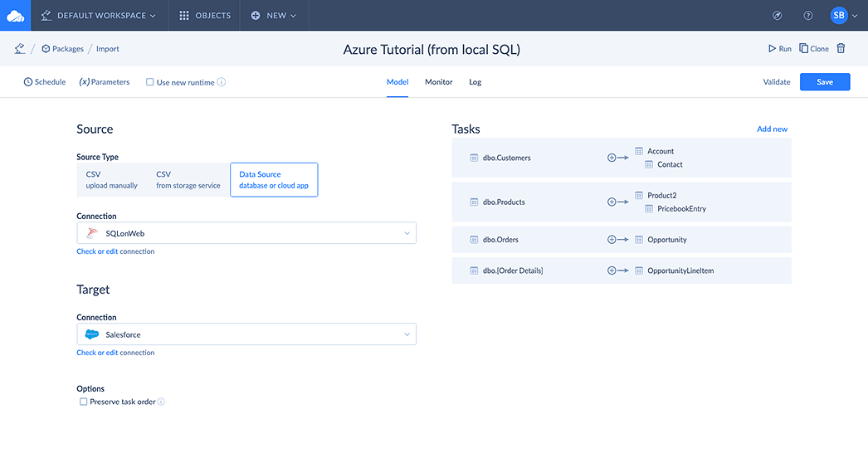Select the OpportunityLineItem target object
This screenshot has height=458, width=868.
pyautogui.click(x=680, y=270)
